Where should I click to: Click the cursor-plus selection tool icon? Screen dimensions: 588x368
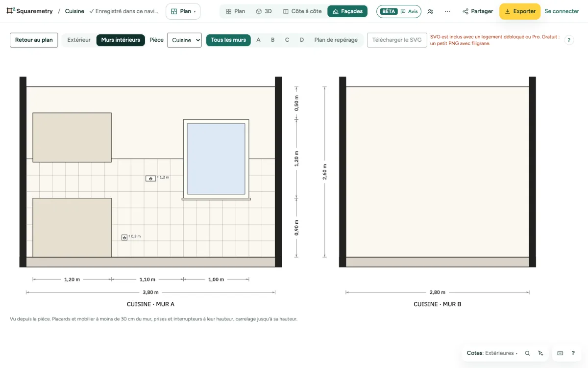click(x=540, y=353)
